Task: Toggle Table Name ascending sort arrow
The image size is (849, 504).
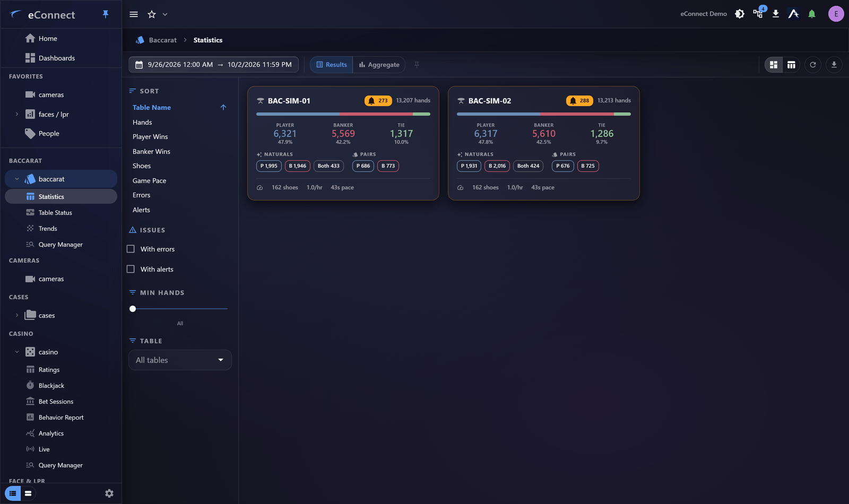Action: 223,107
